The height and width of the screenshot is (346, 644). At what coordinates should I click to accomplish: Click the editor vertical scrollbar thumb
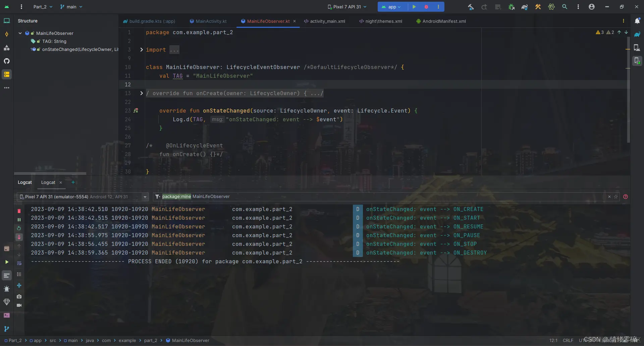(x=628, y=90)
